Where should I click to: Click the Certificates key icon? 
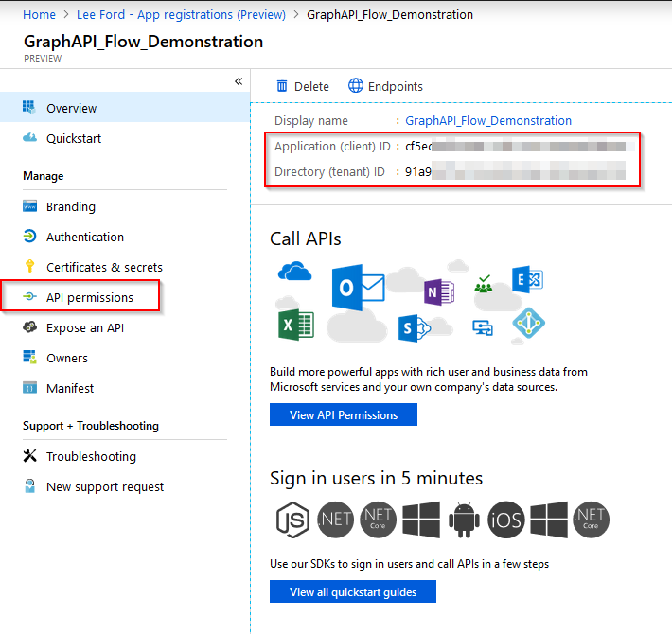point(29,266)
